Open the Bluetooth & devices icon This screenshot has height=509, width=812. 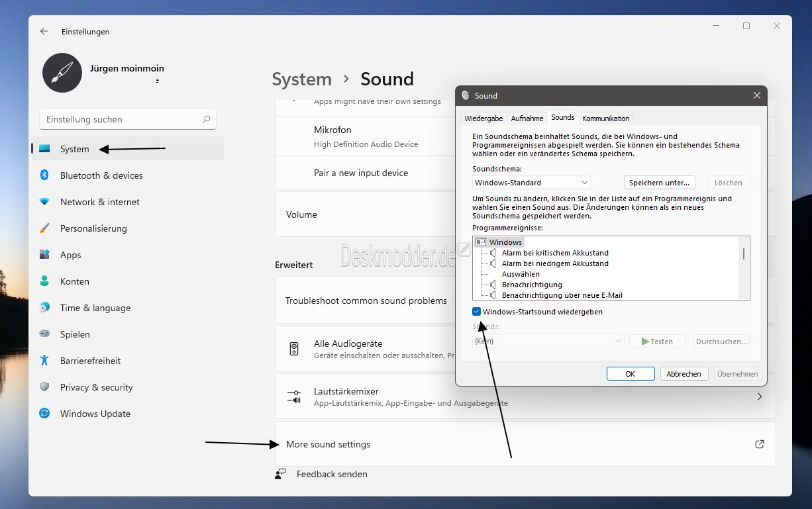[x=44, y=175]
